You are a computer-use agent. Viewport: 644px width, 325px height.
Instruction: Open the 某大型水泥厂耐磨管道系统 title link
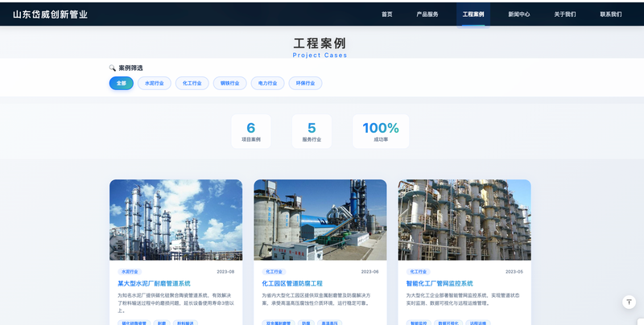point(154,283)
